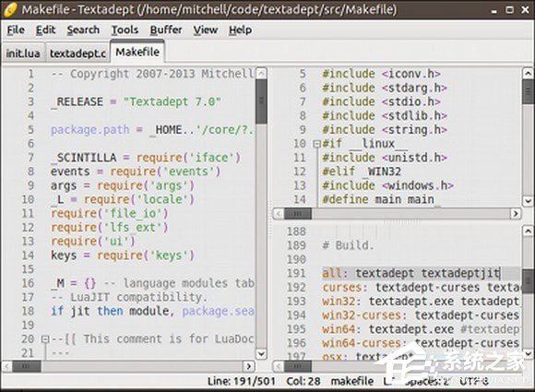Open the Edit menu

click(x=46, y=30)
